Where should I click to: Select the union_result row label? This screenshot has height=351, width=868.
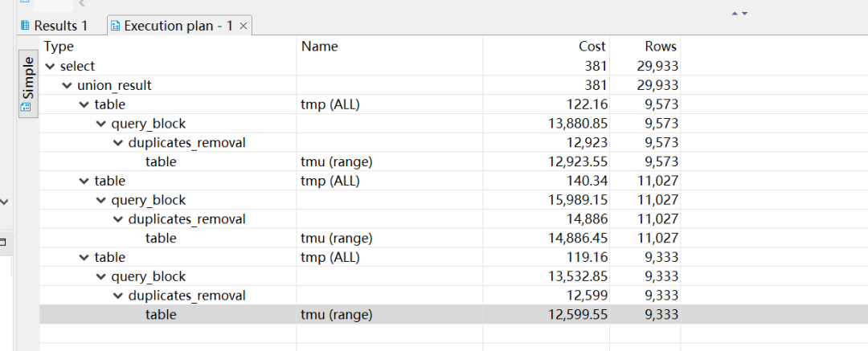[x=114, y=86]
